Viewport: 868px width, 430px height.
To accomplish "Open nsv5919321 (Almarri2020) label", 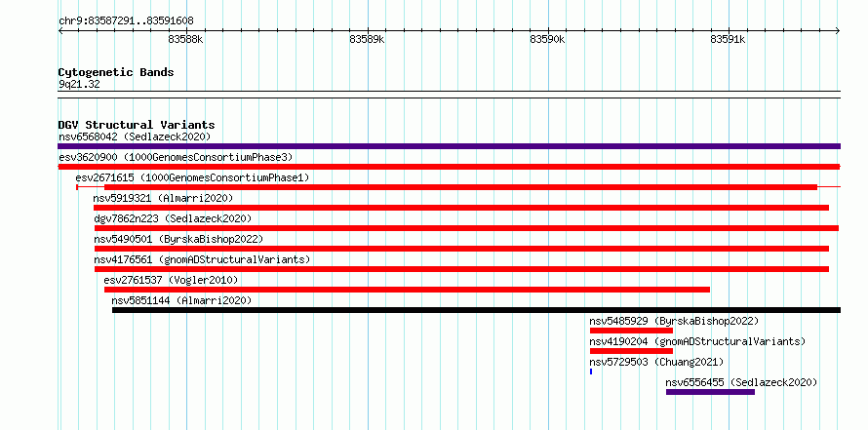I will tap(163, 198).
